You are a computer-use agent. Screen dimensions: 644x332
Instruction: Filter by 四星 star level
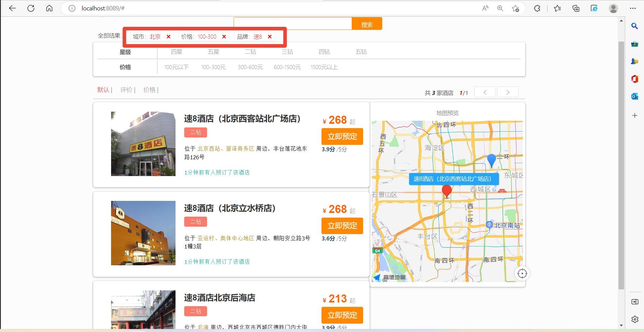pos(177,52)
